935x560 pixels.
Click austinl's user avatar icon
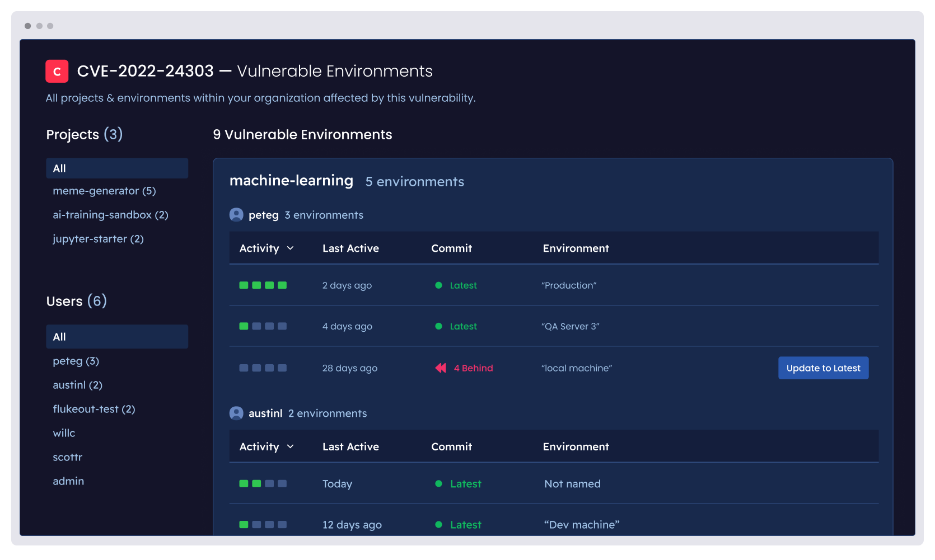click(x=236, y=413)
